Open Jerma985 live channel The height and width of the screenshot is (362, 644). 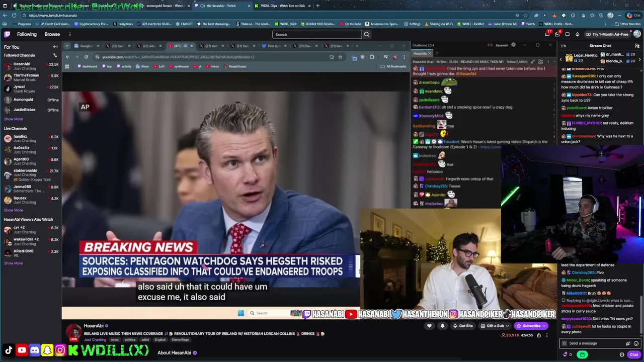click(31, 189)
